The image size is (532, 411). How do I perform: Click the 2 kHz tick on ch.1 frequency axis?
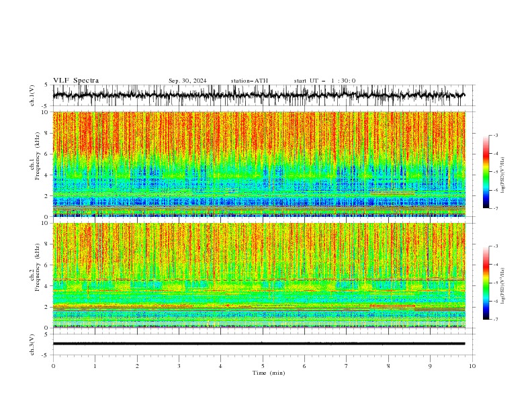click(x=46, y=195)
